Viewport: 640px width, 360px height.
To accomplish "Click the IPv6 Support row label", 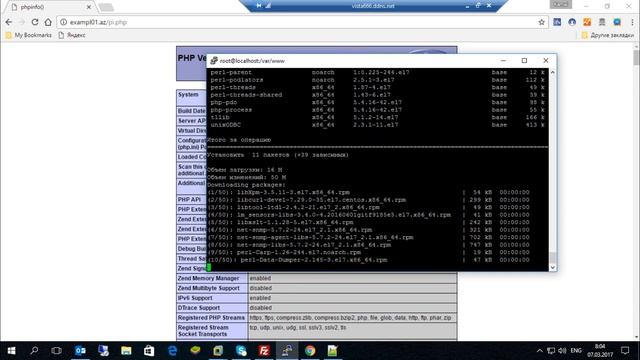I will pos(195,298).
